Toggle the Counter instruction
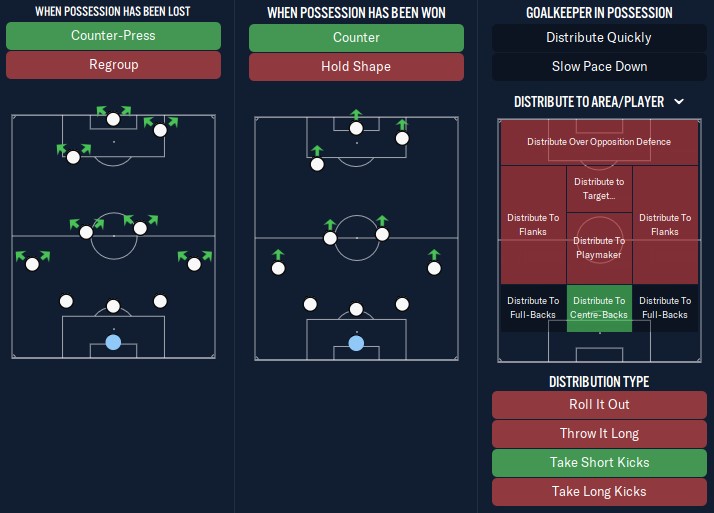This screenshot has width=714, height=513. click(x=356, y=37)
